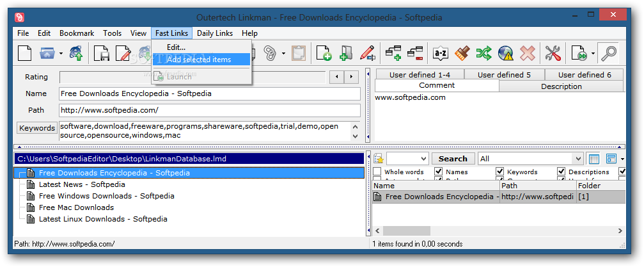Click the clipboard paste toolbar icon
The height and width of the screenshot is (267, 644).
click(299, 53)
